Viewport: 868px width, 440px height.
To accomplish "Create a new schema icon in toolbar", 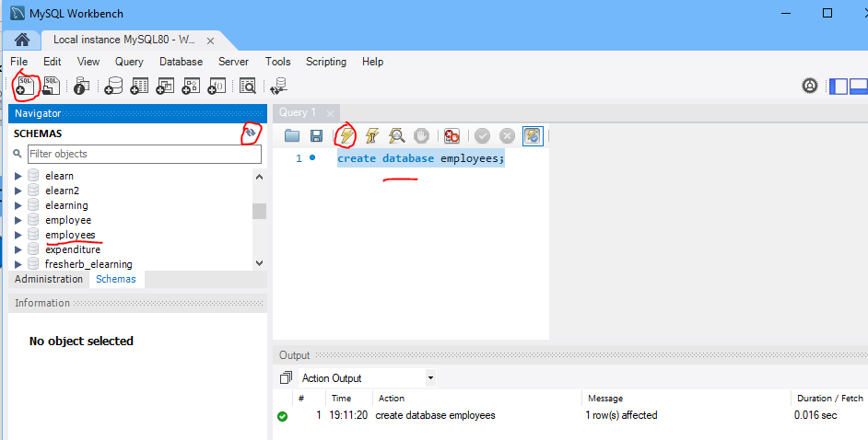I will (113, 86).
